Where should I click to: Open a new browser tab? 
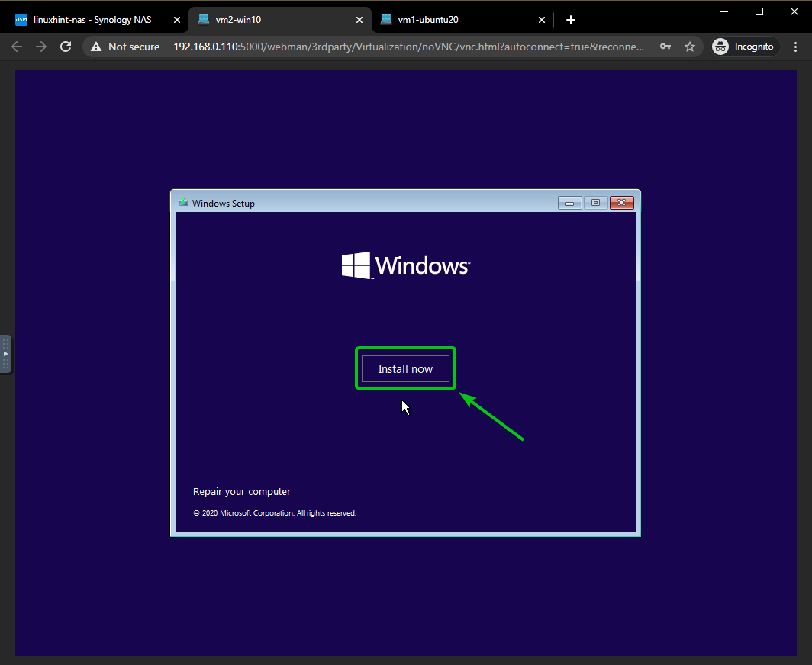(x=570, y=20)
